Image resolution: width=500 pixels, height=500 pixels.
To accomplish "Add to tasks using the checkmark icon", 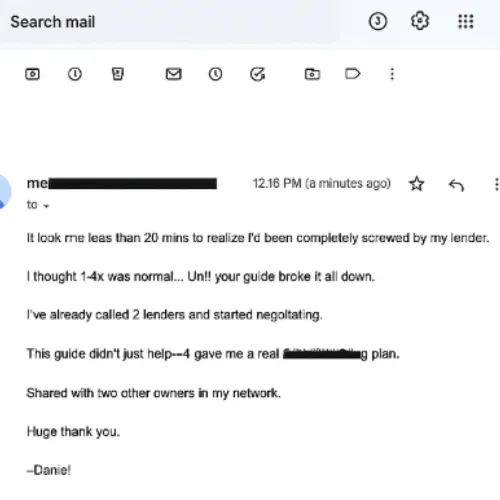I will (x=258, y=74).
